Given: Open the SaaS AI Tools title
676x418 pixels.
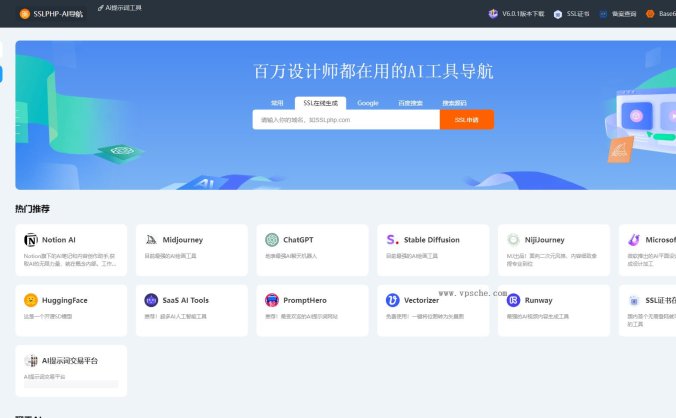Looking at the screenshot, I should click(185, 300).
